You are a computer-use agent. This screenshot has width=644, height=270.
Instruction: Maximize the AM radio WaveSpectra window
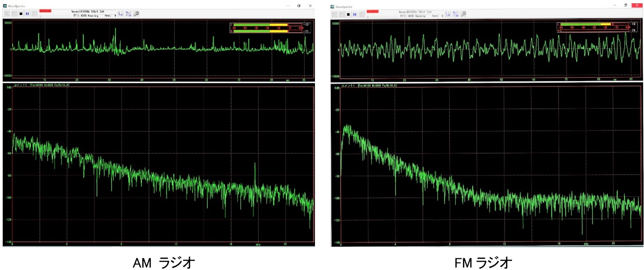coord(299,6)
